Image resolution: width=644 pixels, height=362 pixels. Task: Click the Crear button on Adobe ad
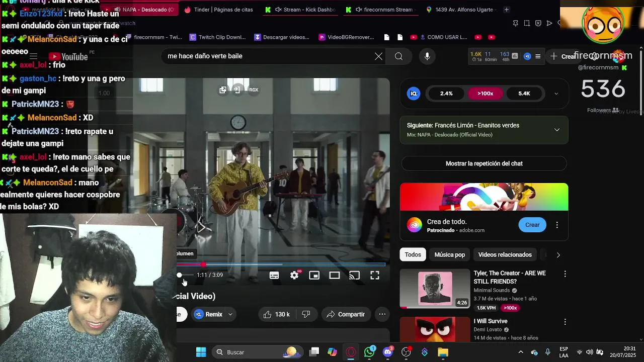532,225
